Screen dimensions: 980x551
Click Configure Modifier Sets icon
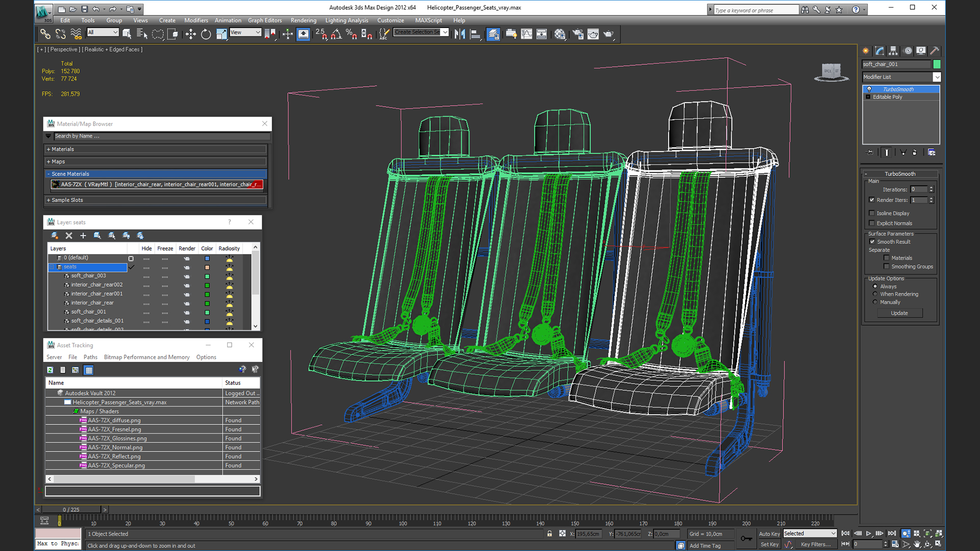point(932,152)
